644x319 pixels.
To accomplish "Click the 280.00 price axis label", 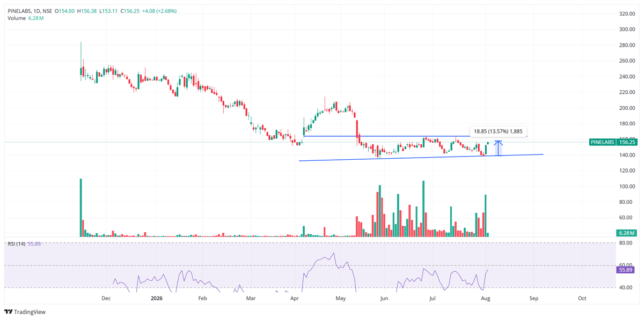I will [626, 45].
